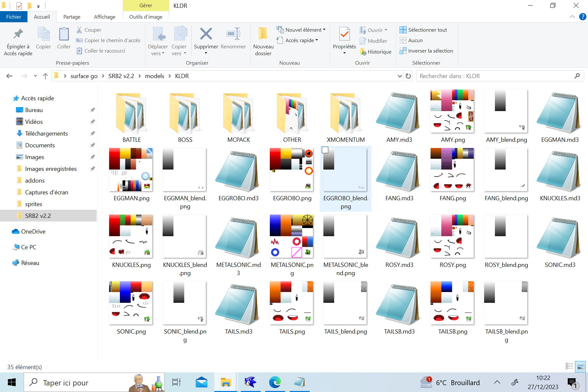Choose Sélectionner tout in ribbon
Screen dimensions: 588x392
(423, 30)
